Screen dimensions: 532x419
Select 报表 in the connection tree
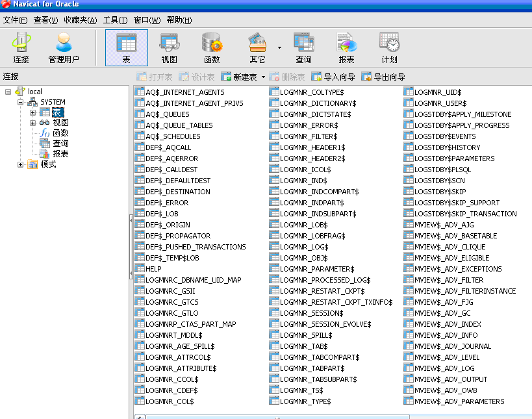[60, 154]
